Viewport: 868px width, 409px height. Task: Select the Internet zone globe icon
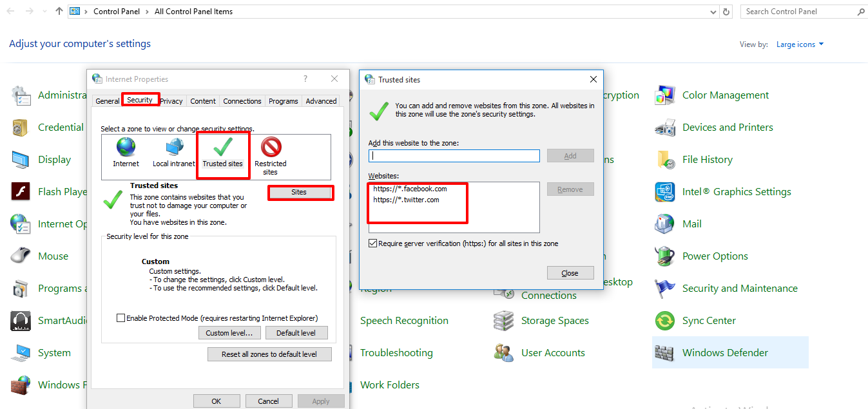pos(126,148)
